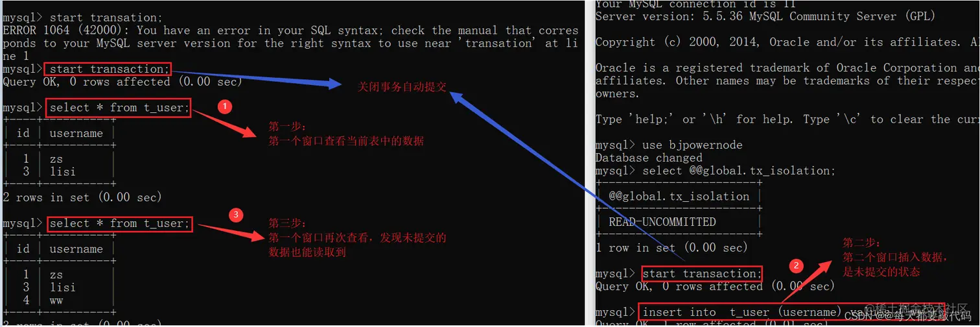Click the second boxed select * from t_user

(x=120, y=224)
